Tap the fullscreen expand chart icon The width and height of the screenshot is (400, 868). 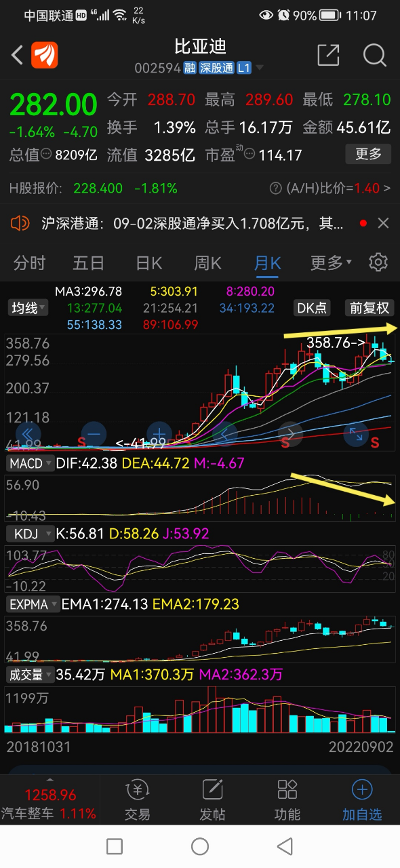(356, 434)
